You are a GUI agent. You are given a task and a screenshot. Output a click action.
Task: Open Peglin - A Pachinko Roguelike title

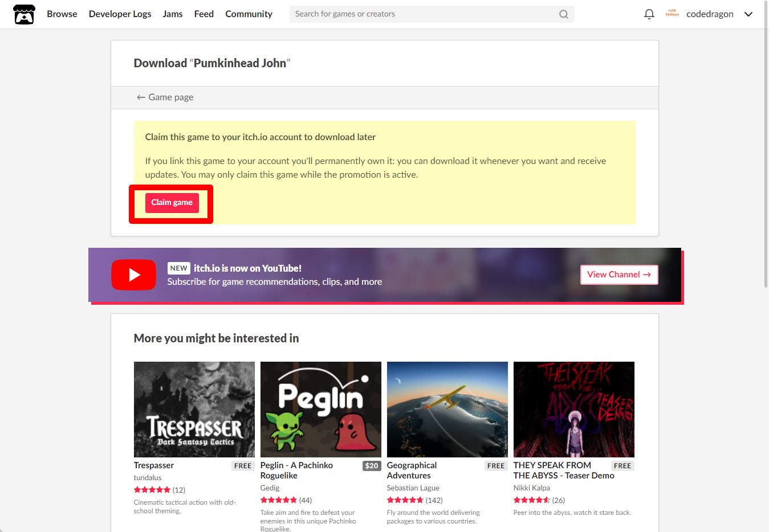click(296, 470)
